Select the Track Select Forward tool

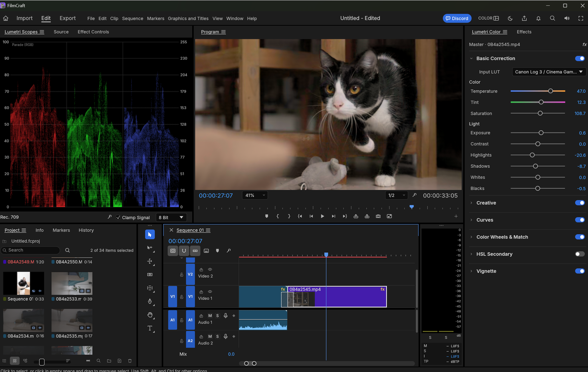point(150,248)
